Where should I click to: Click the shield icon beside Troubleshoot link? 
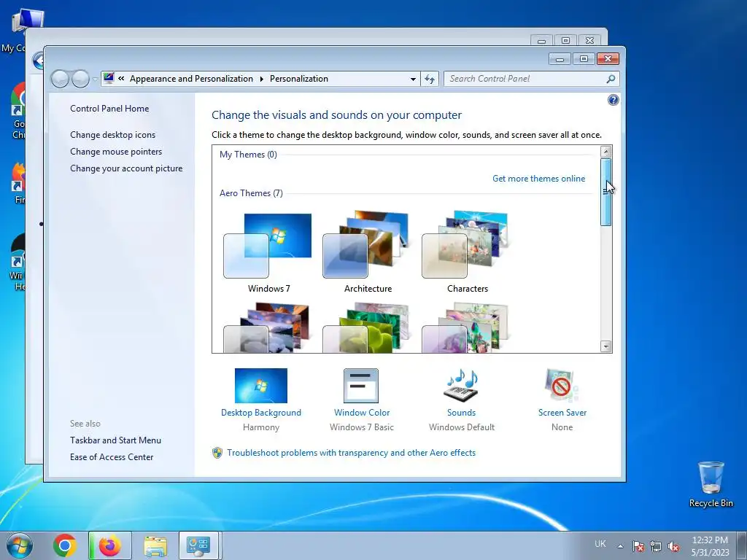[x=217, y=452]
